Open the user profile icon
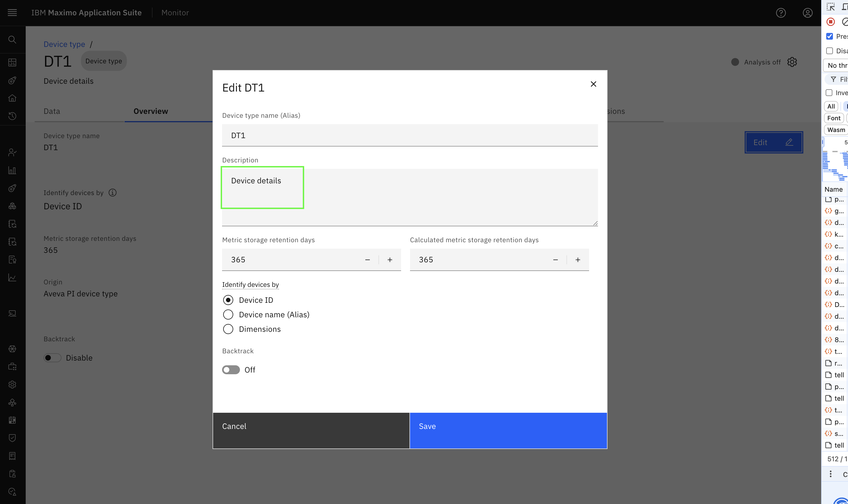 [x=807, y=13]
